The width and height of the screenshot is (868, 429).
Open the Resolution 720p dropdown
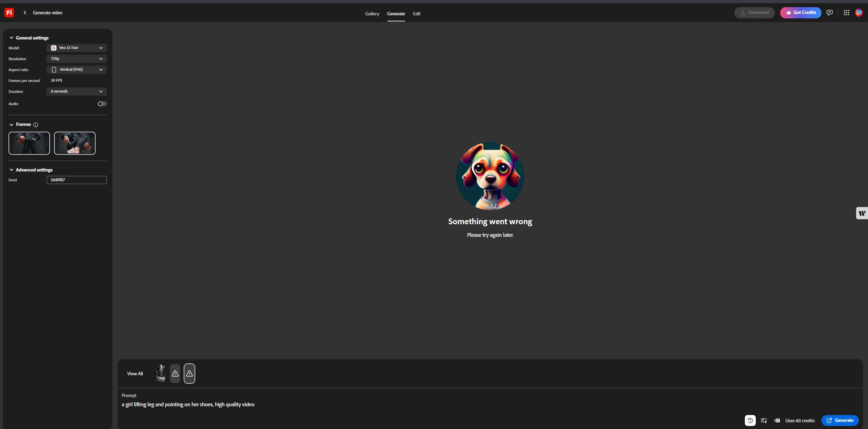[77, 59]
